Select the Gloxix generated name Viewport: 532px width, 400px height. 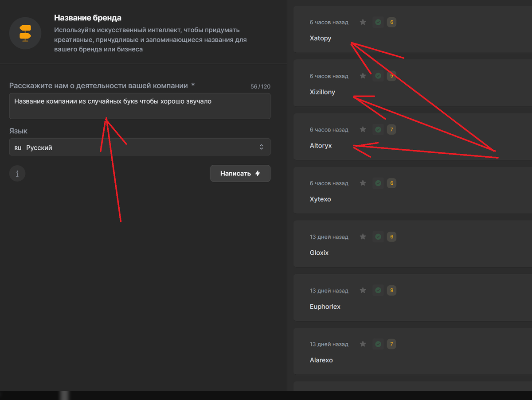pyautogui.click(x=319, y=252)
